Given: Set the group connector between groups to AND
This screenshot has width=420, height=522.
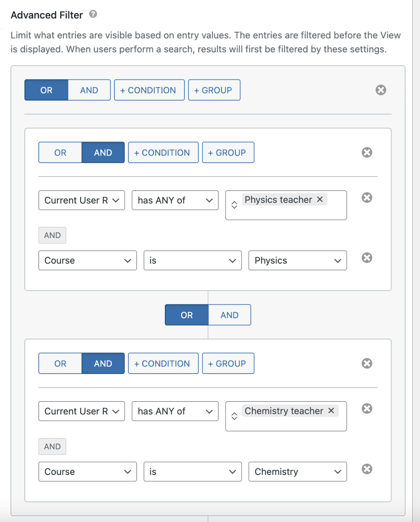Looking at the screenshot, I should pos(230,315).
